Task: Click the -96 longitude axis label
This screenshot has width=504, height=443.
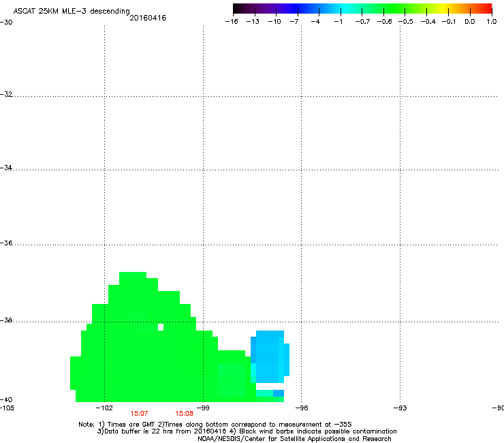Action: click(302, 408)
